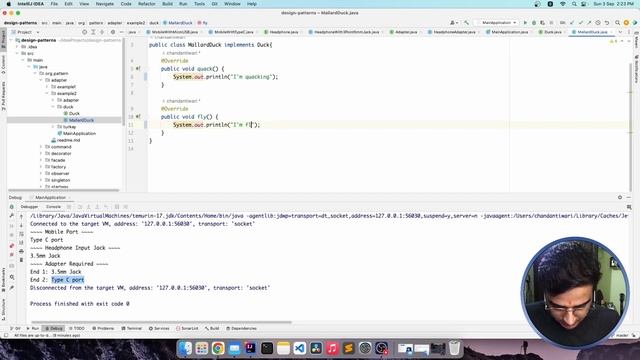
Task: Expand the factory folder in tree
Action: click(x=41, y=167)
